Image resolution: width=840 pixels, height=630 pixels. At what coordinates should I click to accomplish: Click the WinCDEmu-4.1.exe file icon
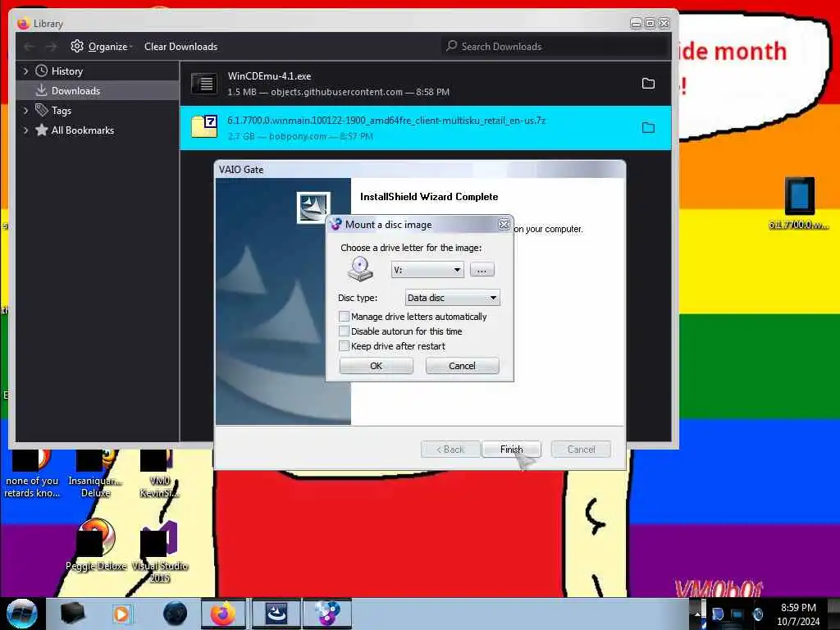click(x=204, y=84)
